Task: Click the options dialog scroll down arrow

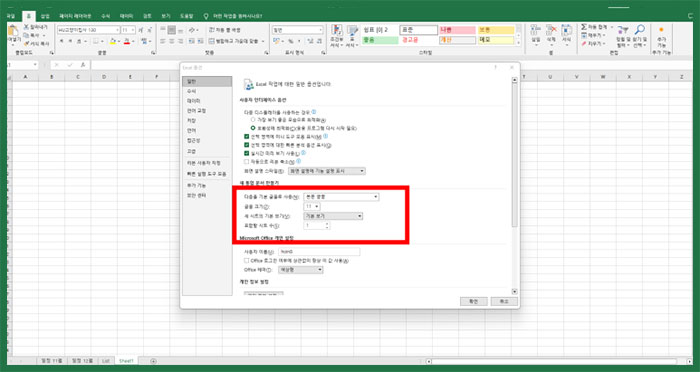Action: [x=514, y=292]
